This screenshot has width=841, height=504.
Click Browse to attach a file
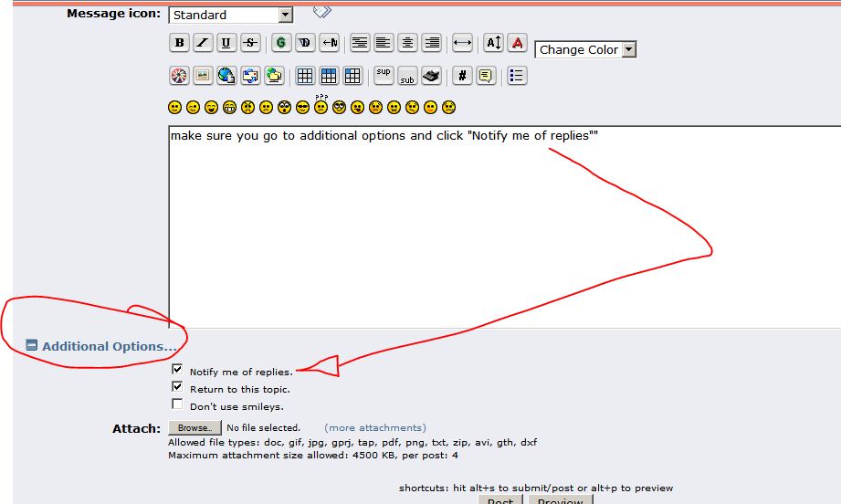tap(194, 427)
